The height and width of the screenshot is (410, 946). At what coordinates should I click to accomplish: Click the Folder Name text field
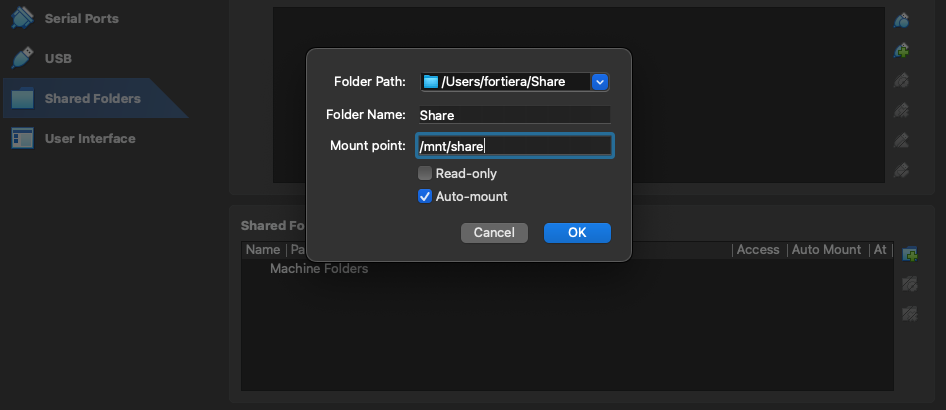513,115
